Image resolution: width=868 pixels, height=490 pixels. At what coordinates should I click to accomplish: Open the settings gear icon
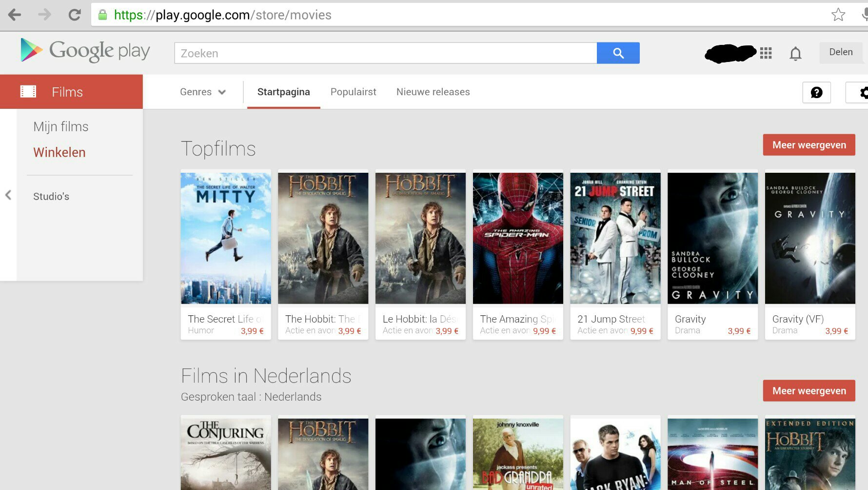pos(862,92)
